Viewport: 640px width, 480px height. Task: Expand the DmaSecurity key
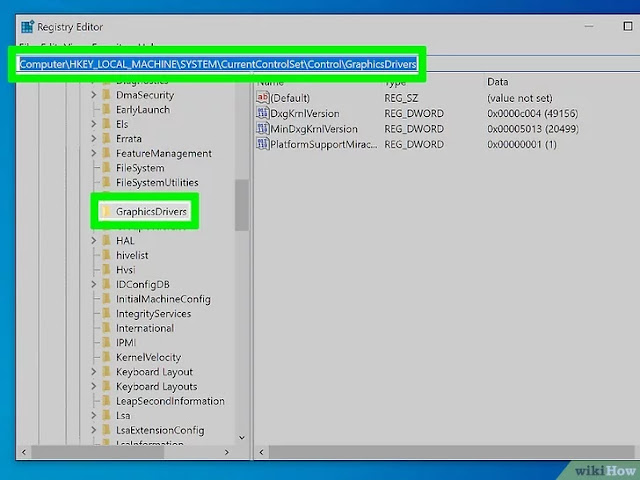tap(93, 95)
